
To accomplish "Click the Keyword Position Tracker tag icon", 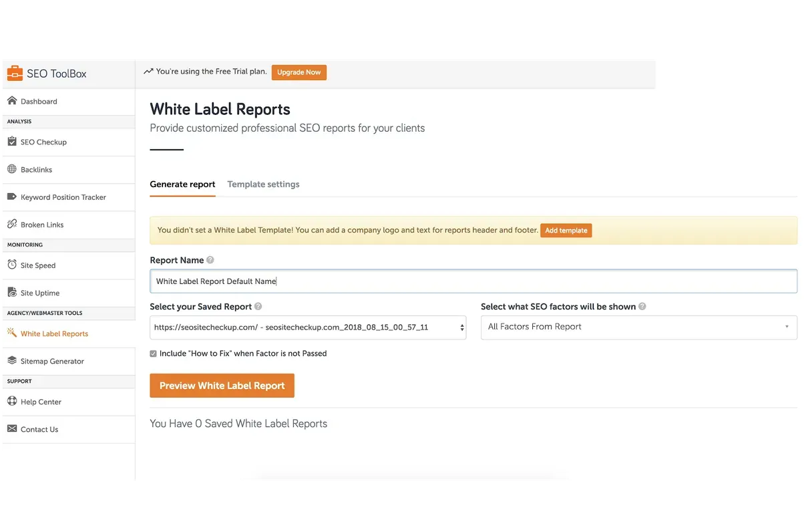I will 12,197.
